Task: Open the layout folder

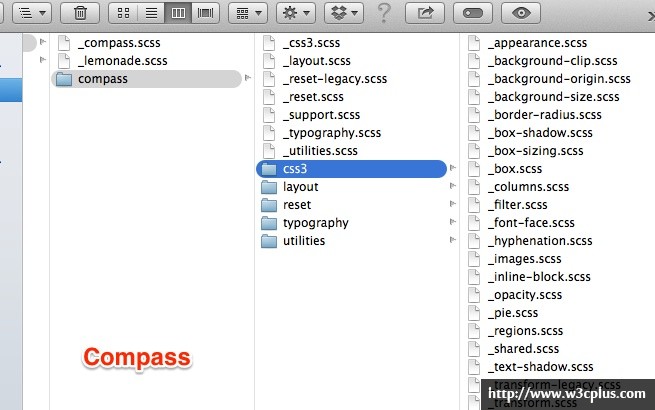Action: 300,186
